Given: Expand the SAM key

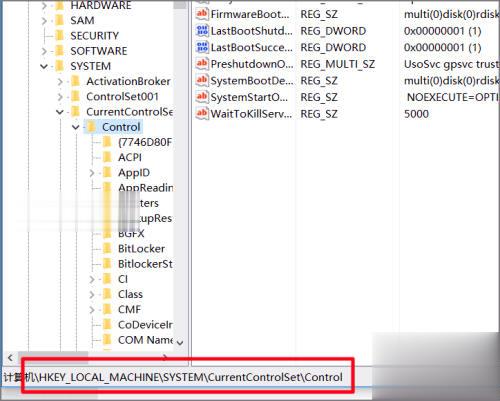Looking at the screenshot, I should coord(44,21).
